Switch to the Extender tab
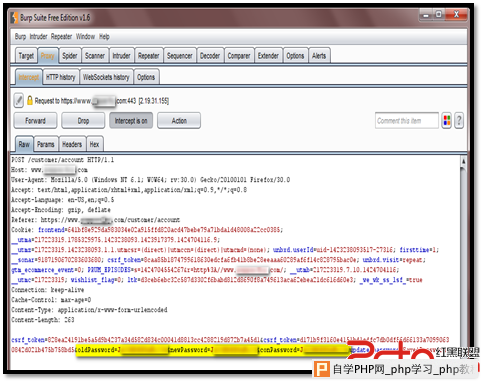483x383 pixels. pyautogui.click(x=268, y=56)
